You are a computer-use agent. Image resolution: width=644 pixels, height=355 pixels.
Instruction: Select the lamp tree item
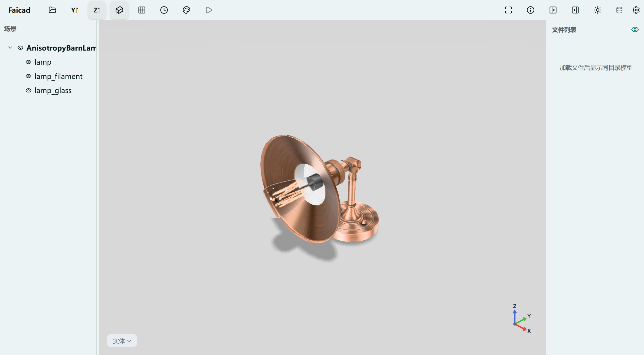tap(43, 62)
